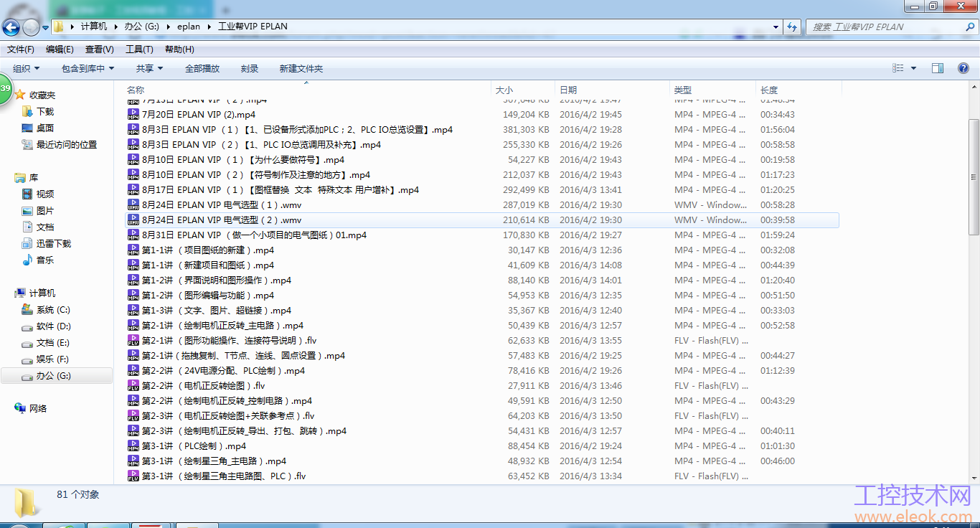Select the 下载 folder icon in favorites
The image size is (980, 528).
pyautogui.click(x=27, y=111)
